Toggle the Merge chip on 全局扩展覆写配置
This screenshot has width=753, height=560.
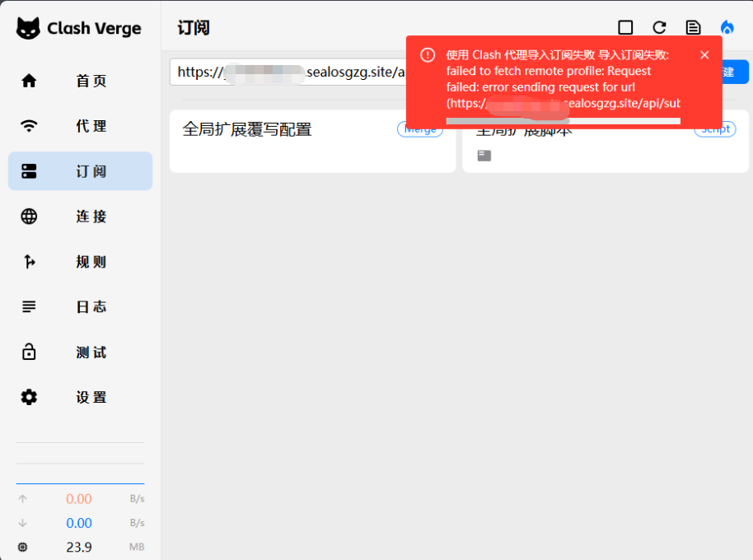pyautogui.click(x=420, y=128)
